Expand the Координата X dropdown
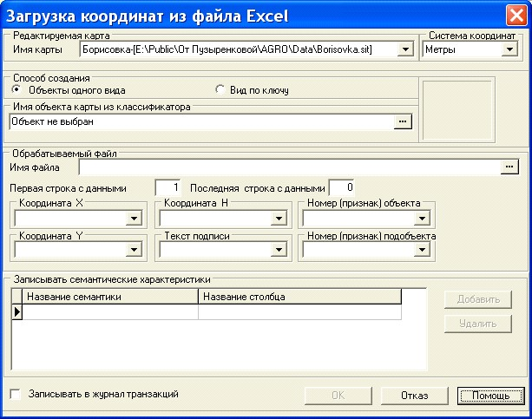The image size is (532, 419). click(134, 218)
